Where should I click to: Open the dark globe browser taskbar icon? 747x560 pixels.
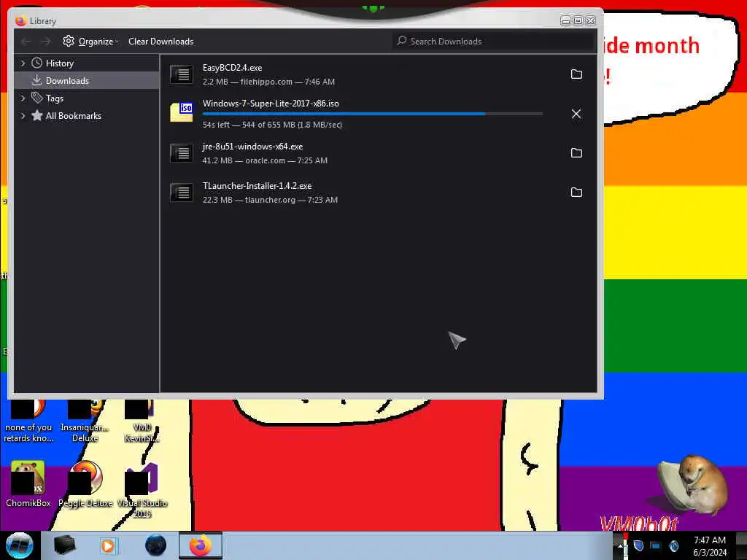click(156, 545)
